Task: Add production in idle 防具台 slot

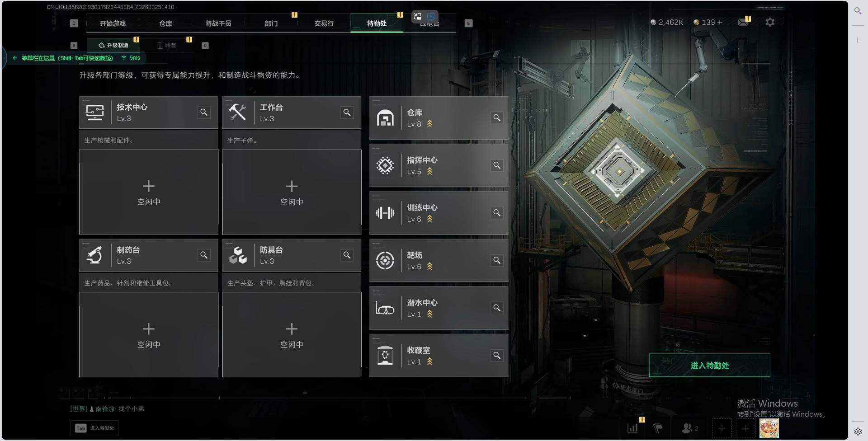Action: click(292, 335)
